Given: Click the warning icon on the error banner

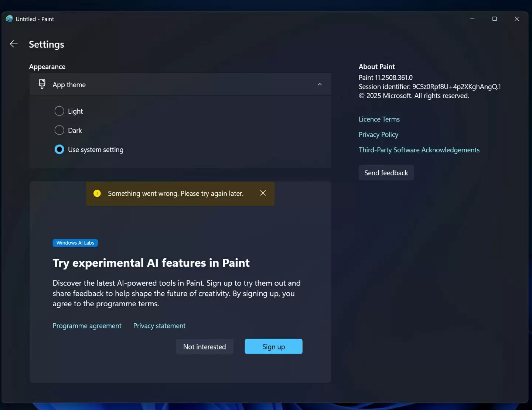Looking at the screenshot, I should click(x=97, y=193).
